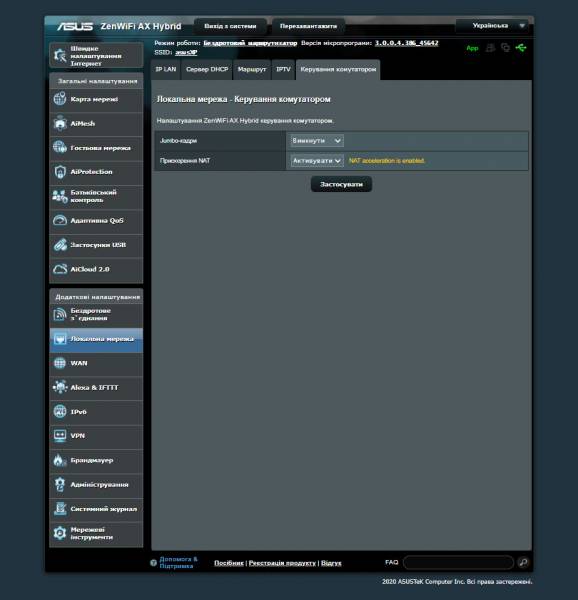Select the LAN (Локальна мережа) icon

click(60, 339)
